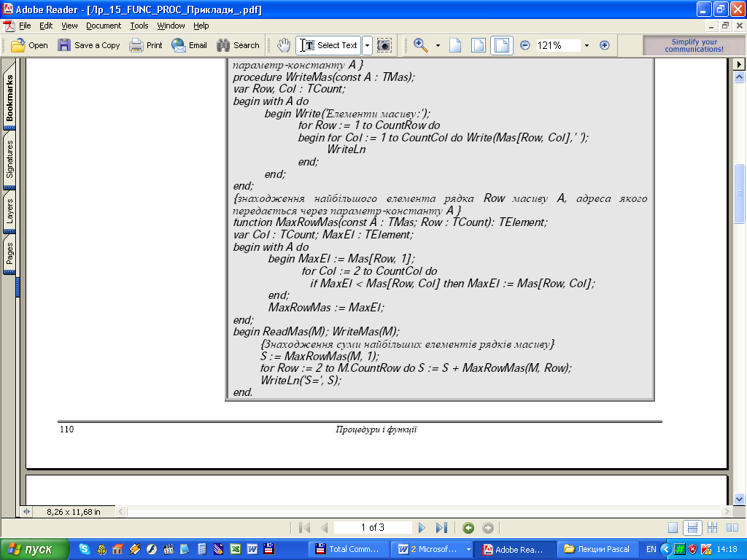Set view to Fit Page icon

pyautogui.click(x=479, y=45)
